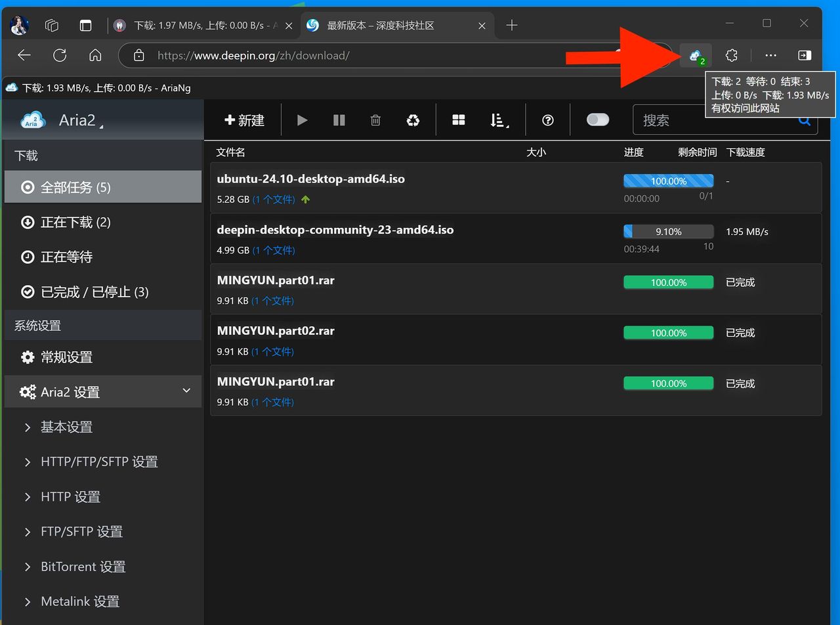The width and height of the screenshot is (840, 625).
Task: Go back to the previous page
Action: tap(24, 56)
